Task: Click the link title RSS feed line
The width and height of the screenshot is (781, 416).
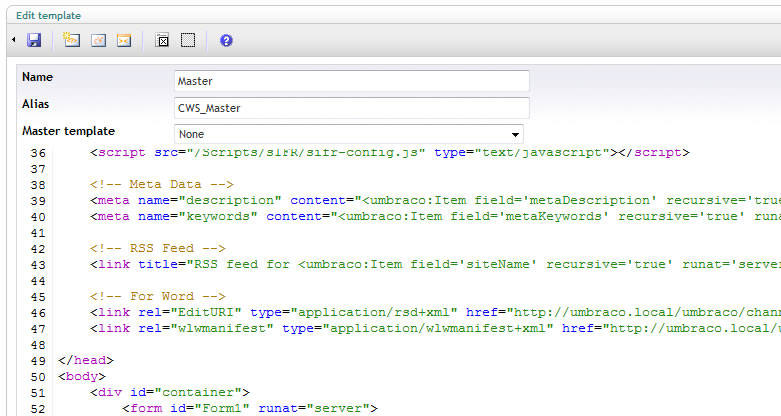Action: (435, 264)
